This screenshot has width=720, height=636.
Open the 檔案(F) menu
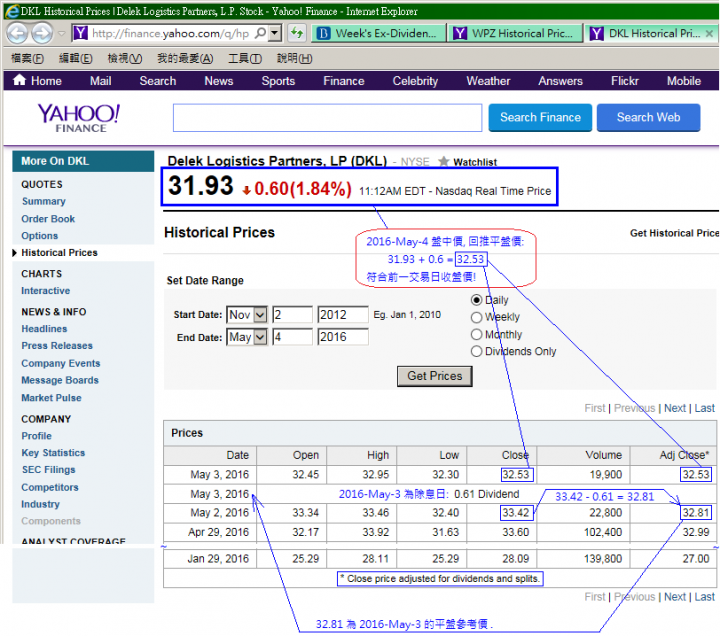[x=27, y=58]
